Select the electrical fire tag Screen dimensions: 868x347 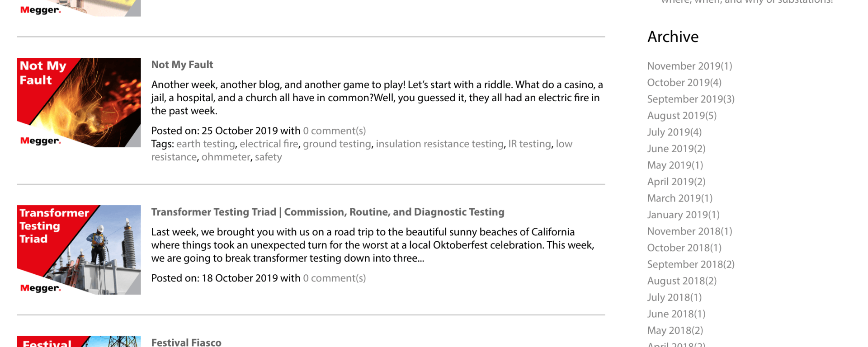click(269, 144)
